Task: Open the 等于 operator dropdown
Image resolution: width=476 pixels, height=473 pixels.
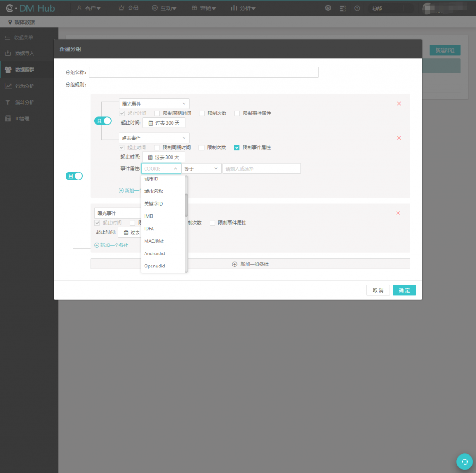Action: 201,169
